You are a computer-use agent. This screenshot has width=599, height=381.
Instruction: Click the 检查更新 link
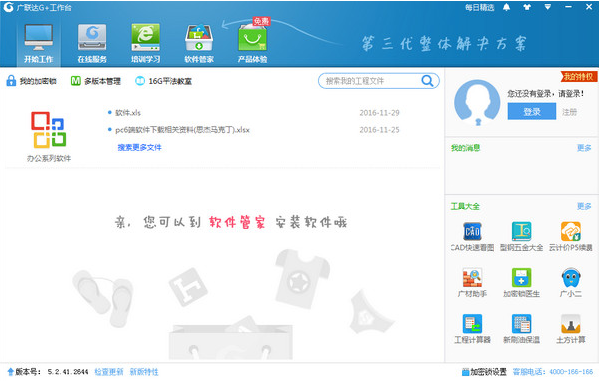click(109, 372)
